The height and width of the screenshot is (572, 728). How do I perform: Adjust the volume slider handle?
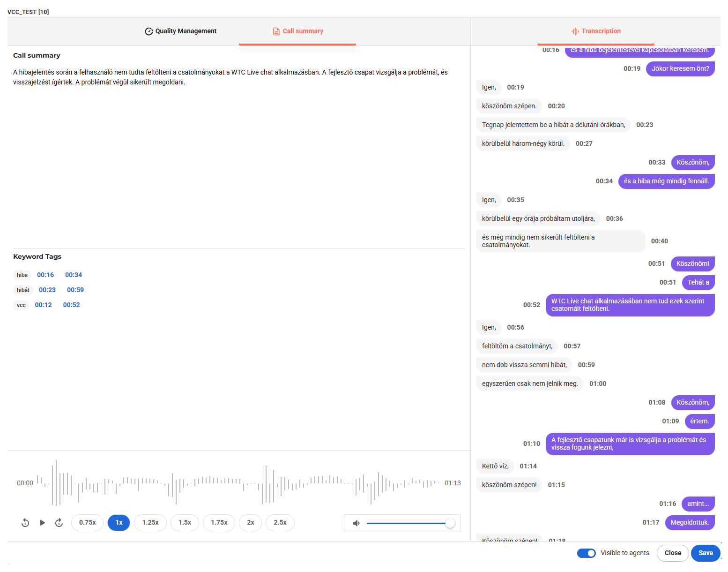point(450,523)
